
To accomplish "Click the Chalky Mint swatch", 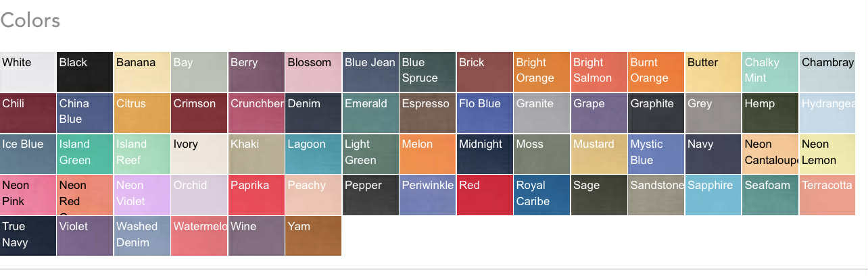I will [770, 72].
